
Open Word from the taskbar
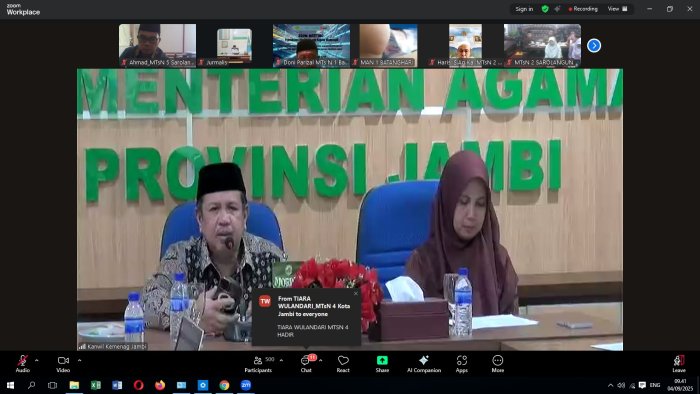click(x=117, y=385)
